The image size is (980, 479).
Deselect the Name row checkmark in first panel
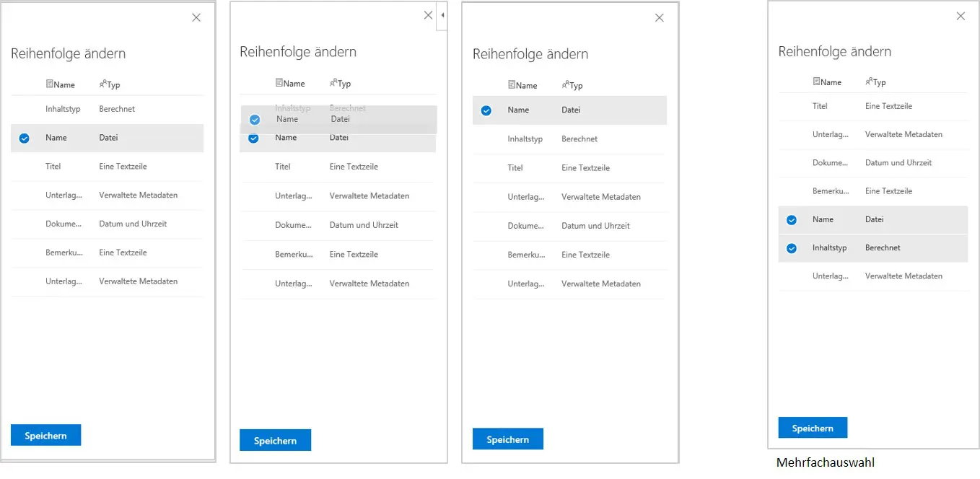click(24, 138)
